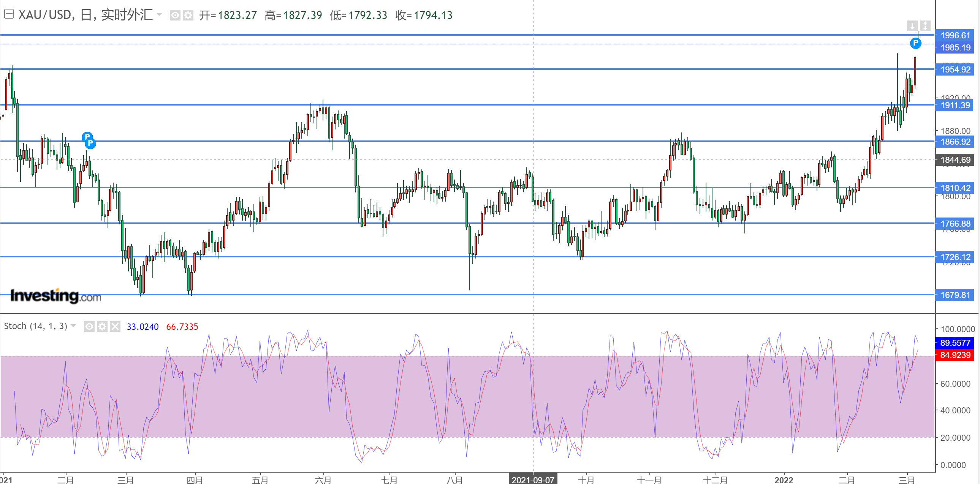Click the 七月 time axis label
Viewport: 980px width, 484px height.
click(389, 480)
